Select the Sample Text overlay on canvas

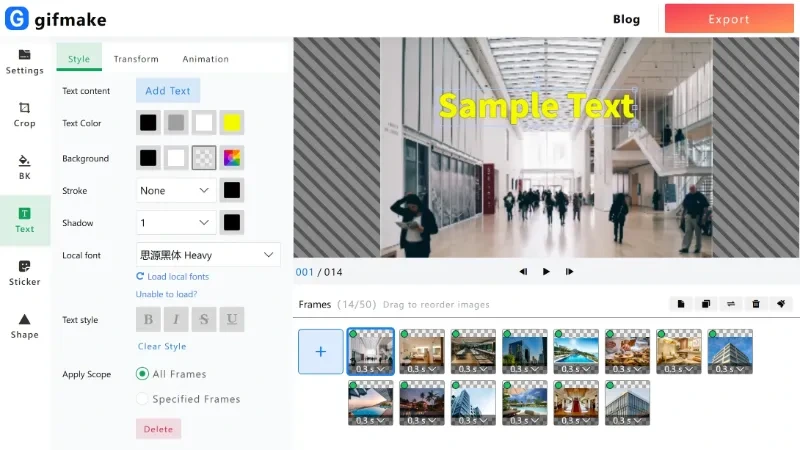coord(536,106)
